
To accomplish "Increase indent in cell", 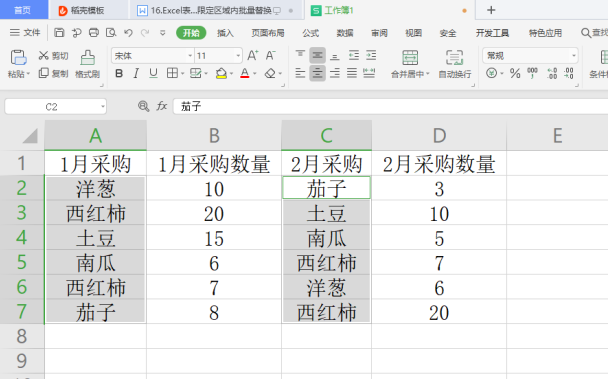I will (x=371, y=56).
